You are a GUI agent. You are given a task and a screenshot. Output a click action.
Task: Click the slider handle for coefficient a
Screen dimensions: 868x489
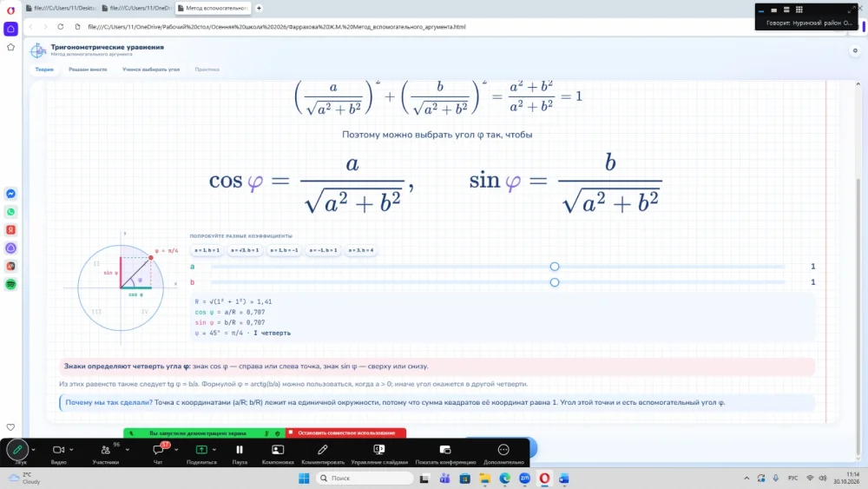pos(555,267)
